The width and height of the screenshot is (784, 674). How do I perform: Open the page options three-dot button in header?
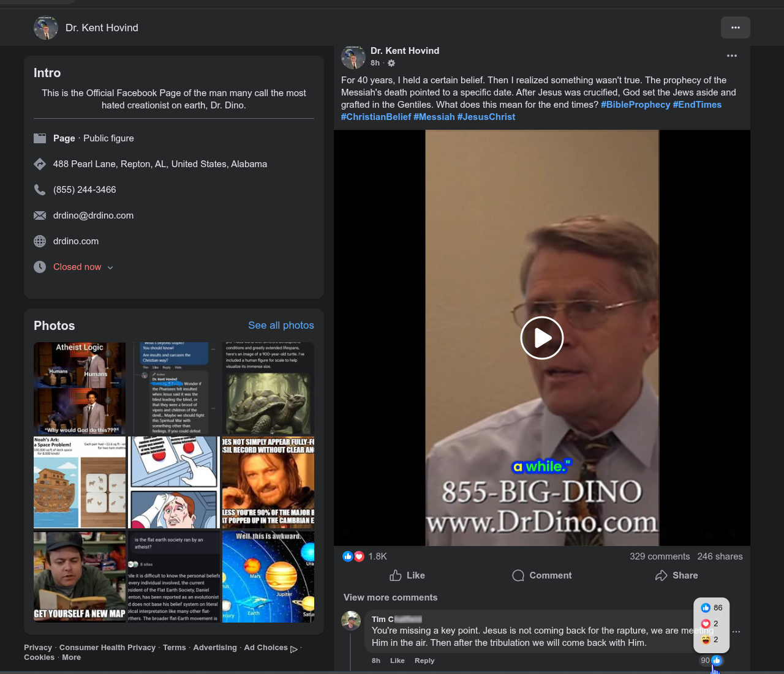click(x=735, y=28)
